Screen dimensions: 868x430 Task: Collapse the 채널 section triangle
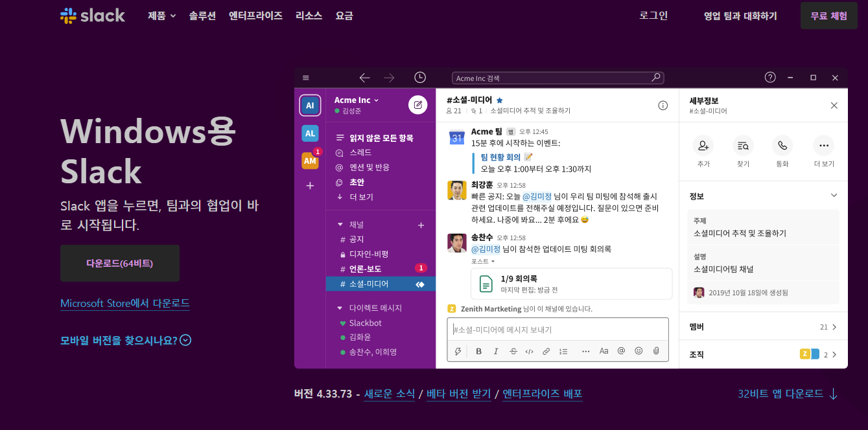click(x=340, y=225)
